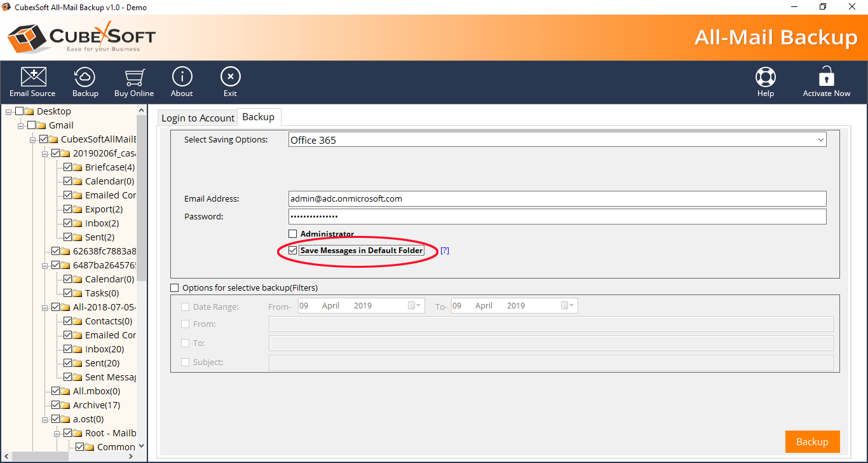
Task: Enable Options for selective backup filters
Action: pos(175,288)
